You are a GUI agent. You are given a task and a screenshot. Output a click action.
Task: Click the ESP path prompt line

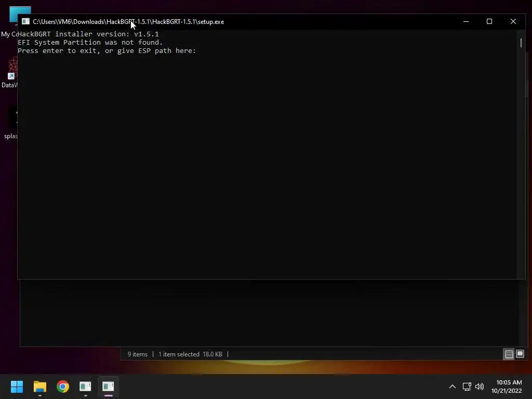tap(107, 51)
